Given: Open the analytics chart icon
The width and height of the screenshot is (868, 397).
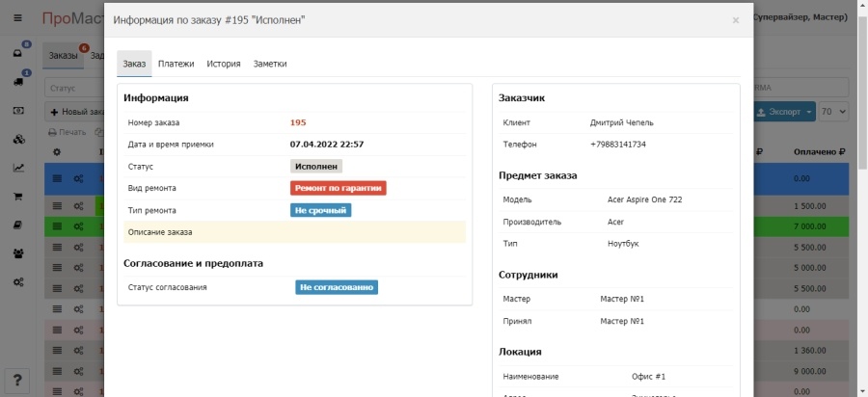Looking at the screenshot, I should click(18, 168).
